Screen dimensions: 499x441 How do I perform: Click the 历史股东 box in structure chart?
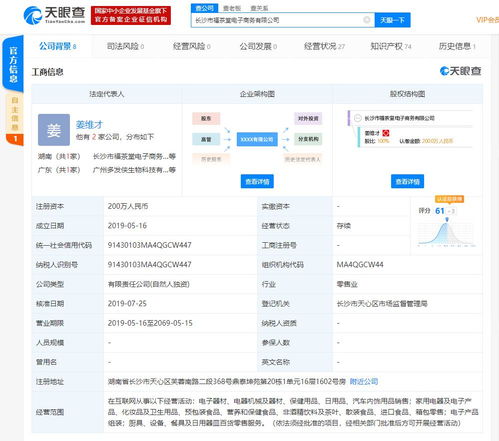(x=211, y=159)
